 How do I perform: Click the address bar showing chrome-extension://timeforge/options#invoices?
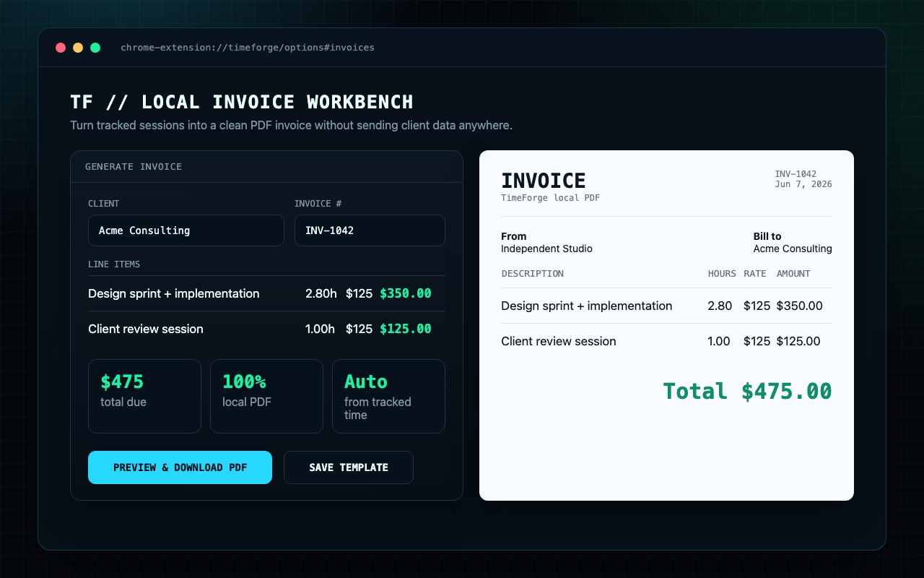tap(248, 48)
